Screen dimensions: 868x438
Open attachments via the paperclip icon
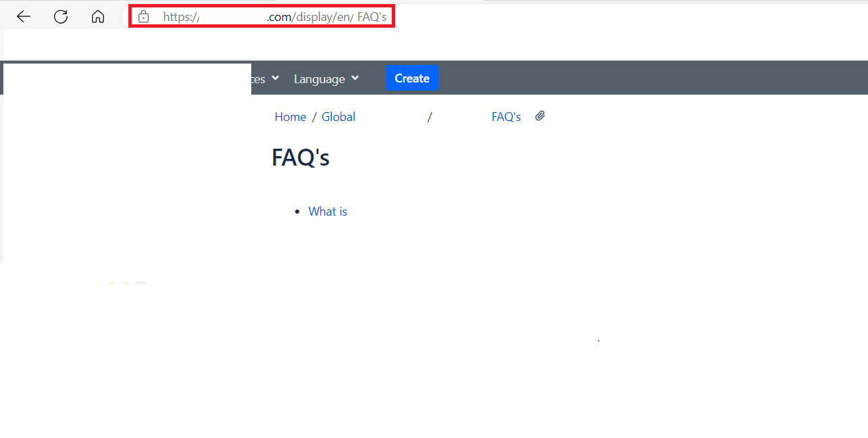(540, 116)
